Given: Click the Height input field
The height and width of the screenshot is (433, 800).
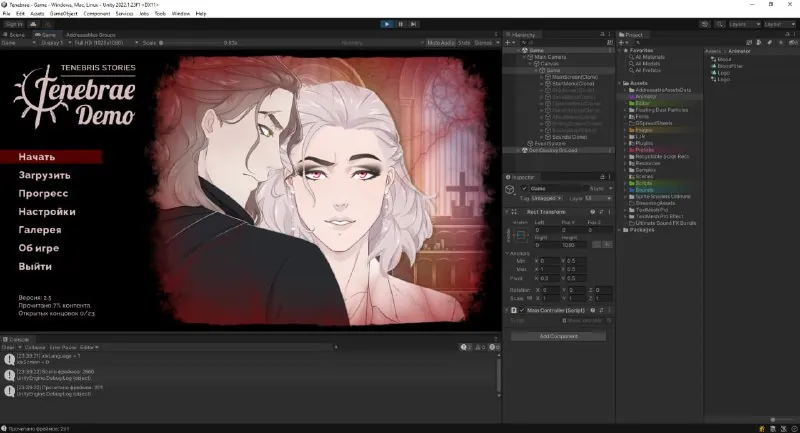Looking at the screenshot, I should (x=574, y=245).
